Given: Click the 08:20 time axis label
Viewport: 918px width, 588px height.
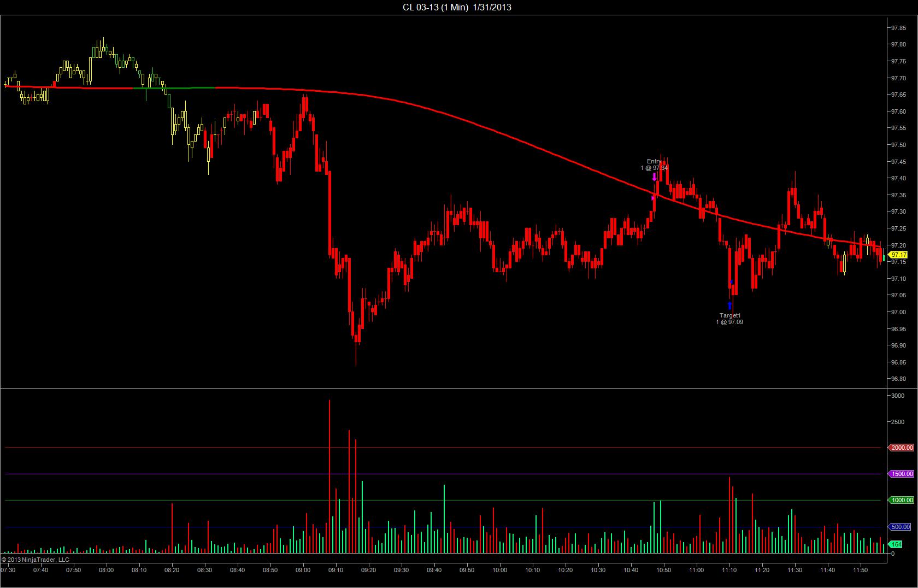Looking at the screenshot, I should (x=172, y=570).
